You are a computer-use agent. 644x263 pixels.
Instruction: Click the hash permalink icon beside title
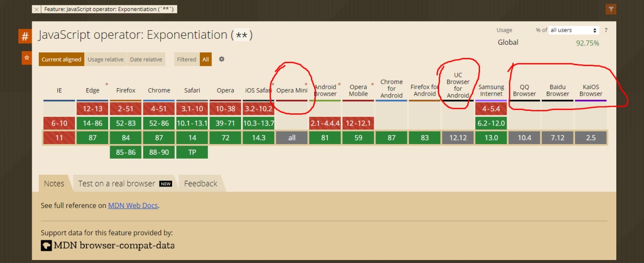tap(25, 36)
